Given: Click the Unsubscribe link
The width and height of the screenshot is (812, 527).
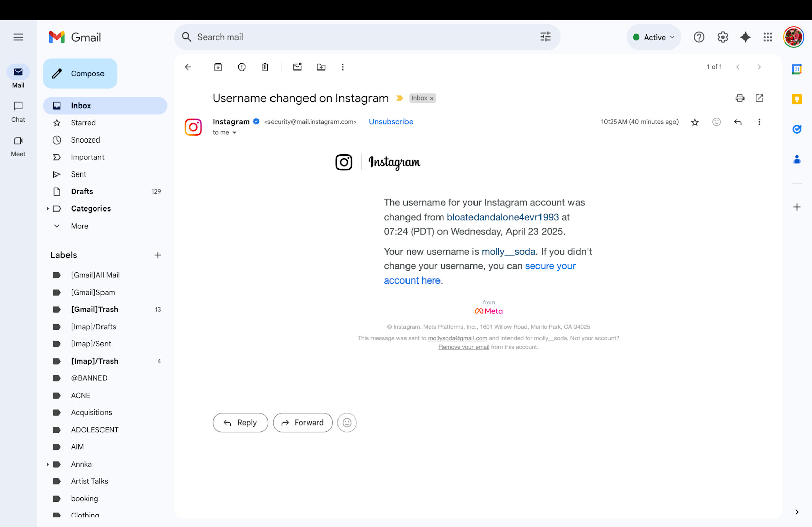Looking at the screenshot, I should coord(391,122).
